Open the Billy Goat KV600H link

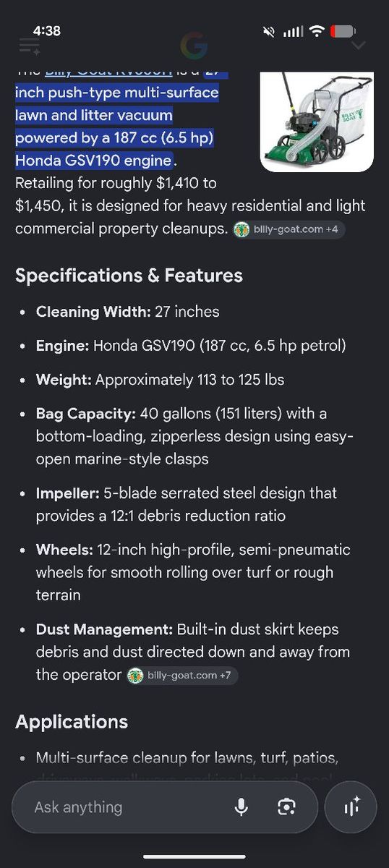point(108,70)
